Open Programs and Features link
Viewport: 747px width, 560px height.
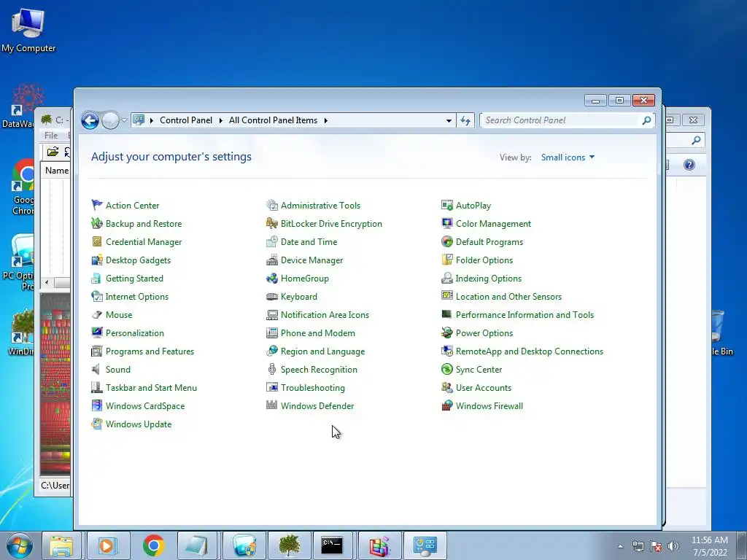[x=150, y=351]
